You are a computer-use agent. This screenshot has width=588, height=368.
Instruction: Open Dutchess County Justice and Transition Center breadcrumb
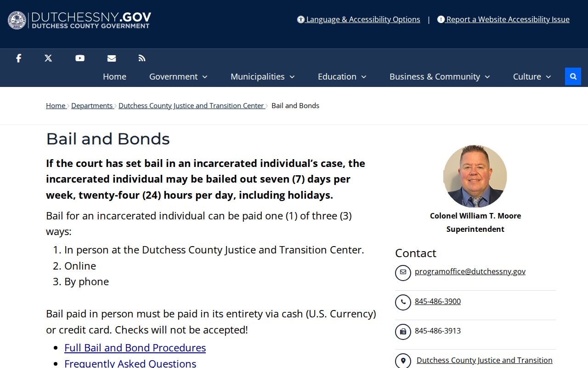[x=191, y=105]
